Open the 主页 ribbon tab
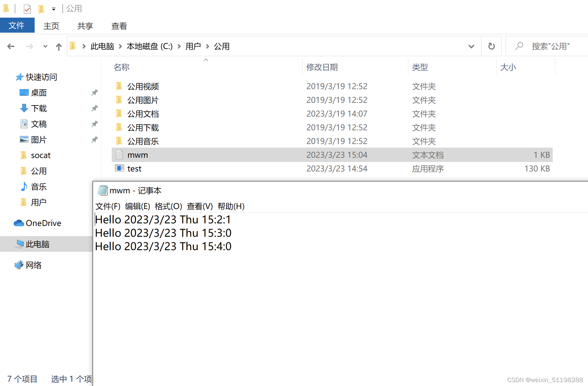Viewport: 588px width, 386px height. click(x=51, y=26)
